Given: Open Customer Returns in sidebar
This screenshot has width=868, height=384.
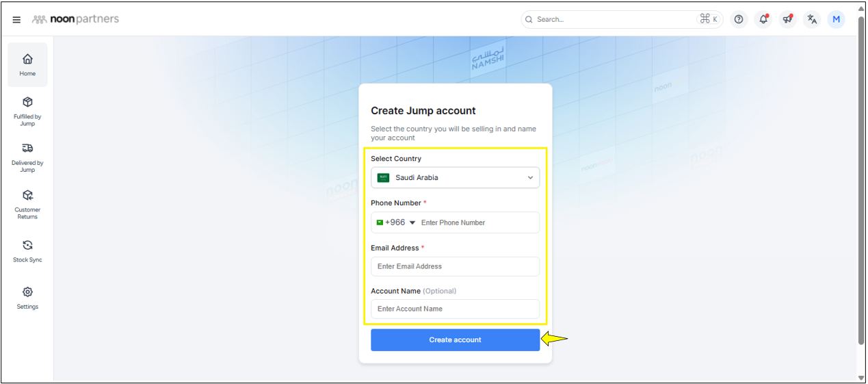Looking at the screenshot, I should coord(27,203).
